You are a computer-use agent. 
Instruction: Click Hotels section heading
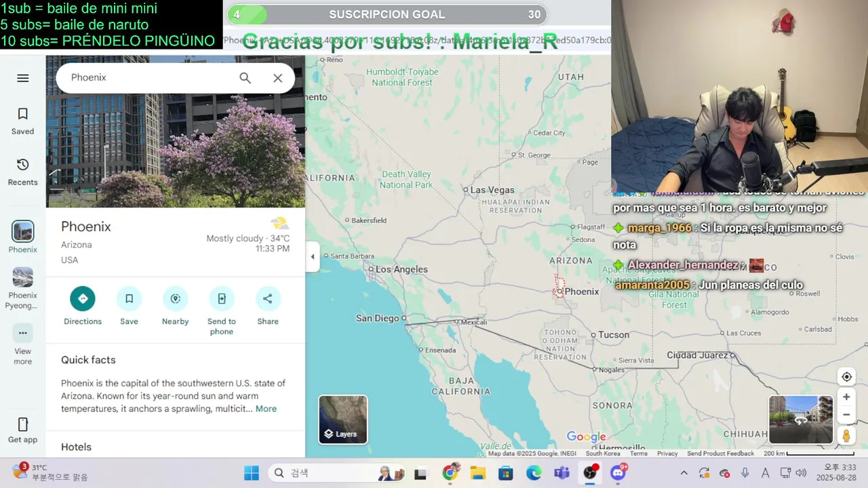(x=76, y=447)
